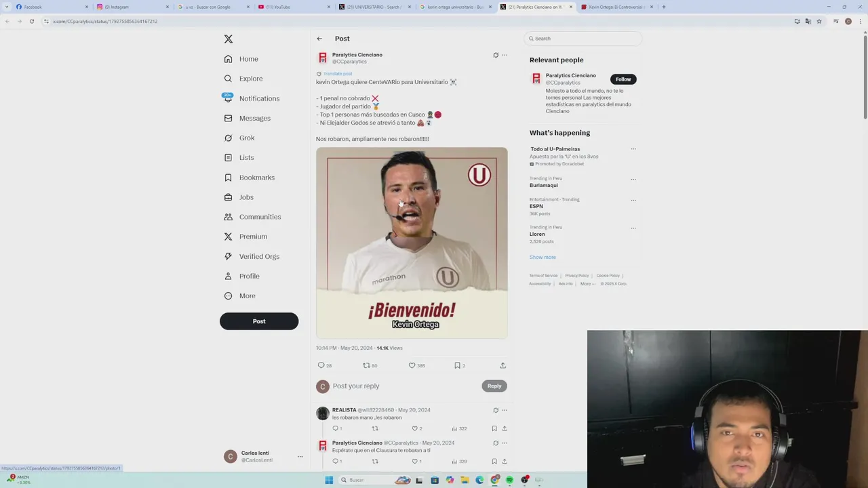This screenshot has height=488, width=868.
Task: Like the REALISTA reply
Action: pyautogui.click(x=415, y=428)
